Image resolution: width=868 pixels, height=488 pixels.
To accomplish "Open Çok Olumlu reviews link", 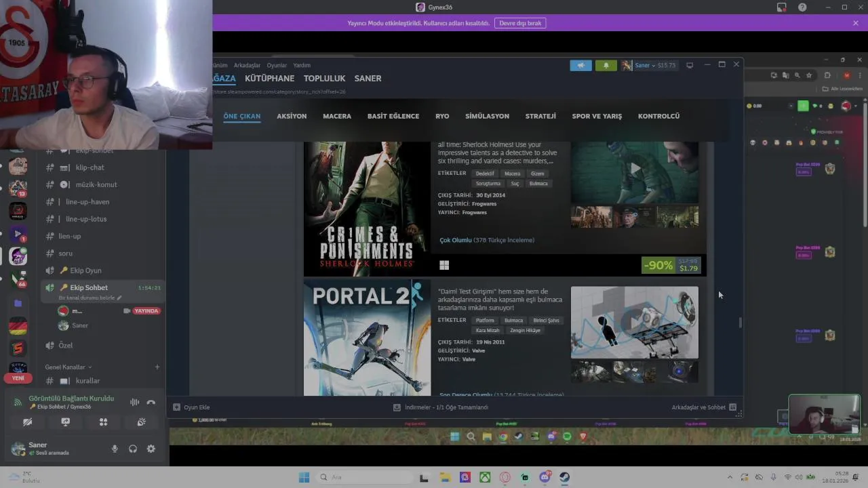I will click(x=455, y=240).
